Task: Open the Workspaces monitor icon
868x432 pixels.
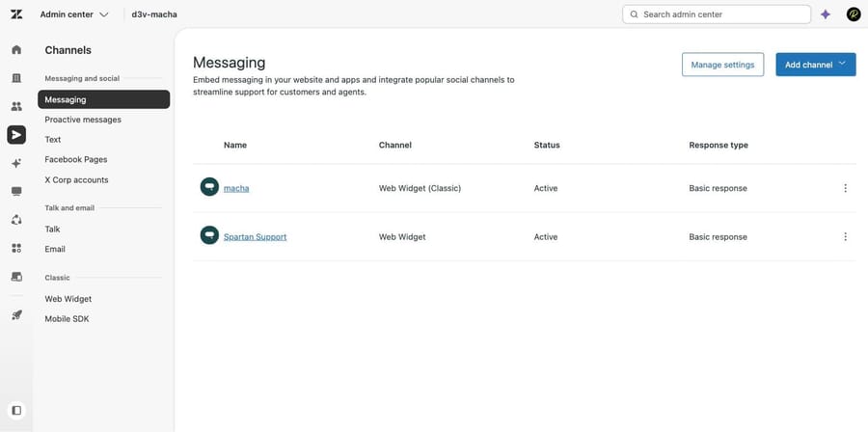Action: pyautogui.click(x=16, y=191)
